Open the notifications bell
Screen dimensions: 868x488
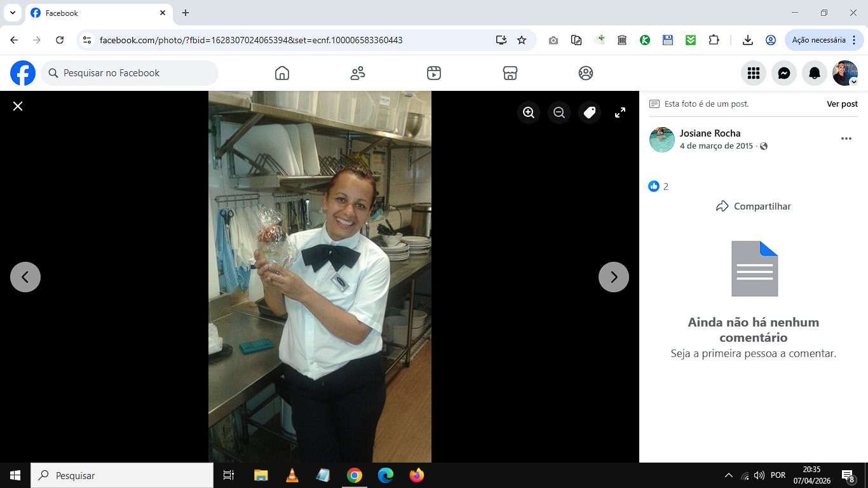pos(815,73)
